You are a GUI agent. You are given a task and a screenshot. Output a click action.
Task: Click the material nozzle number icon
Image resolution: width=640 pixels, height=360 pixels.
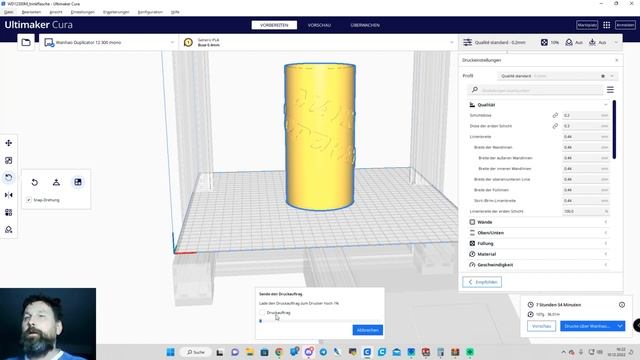click(x=188, y=42)
